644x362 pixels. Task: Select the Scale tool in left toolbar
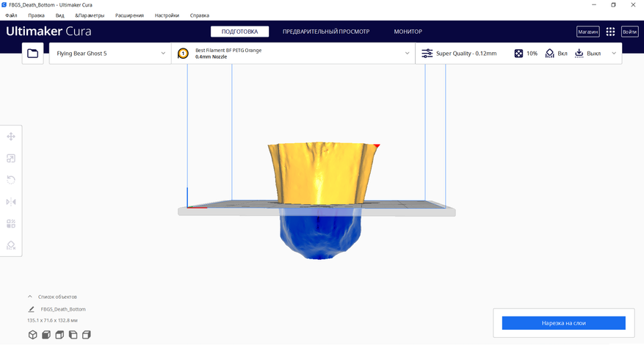[x=11, y=159]
